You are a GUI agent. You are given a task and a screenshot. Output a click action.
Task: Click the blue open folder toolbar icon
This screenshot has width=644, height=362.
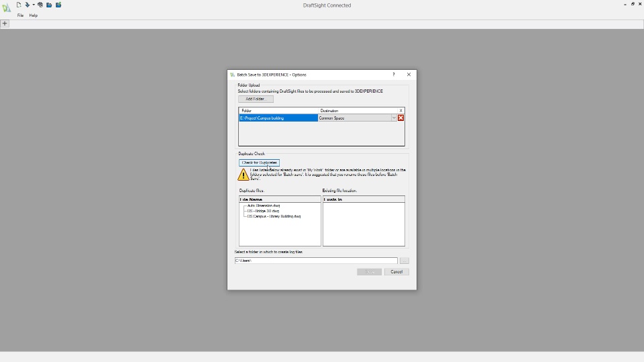point(49,5)
